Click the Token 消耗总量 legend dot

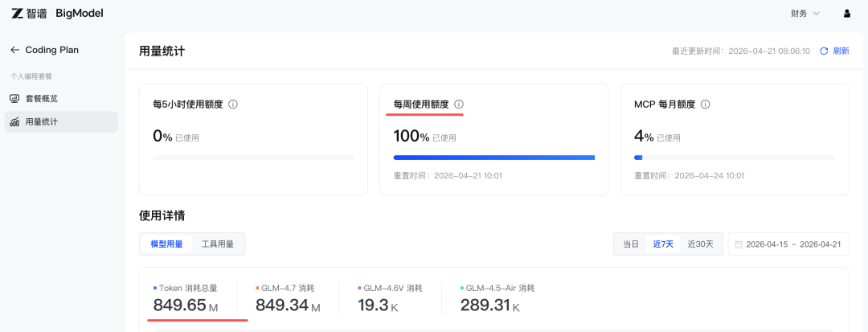[x=155, y=289]
